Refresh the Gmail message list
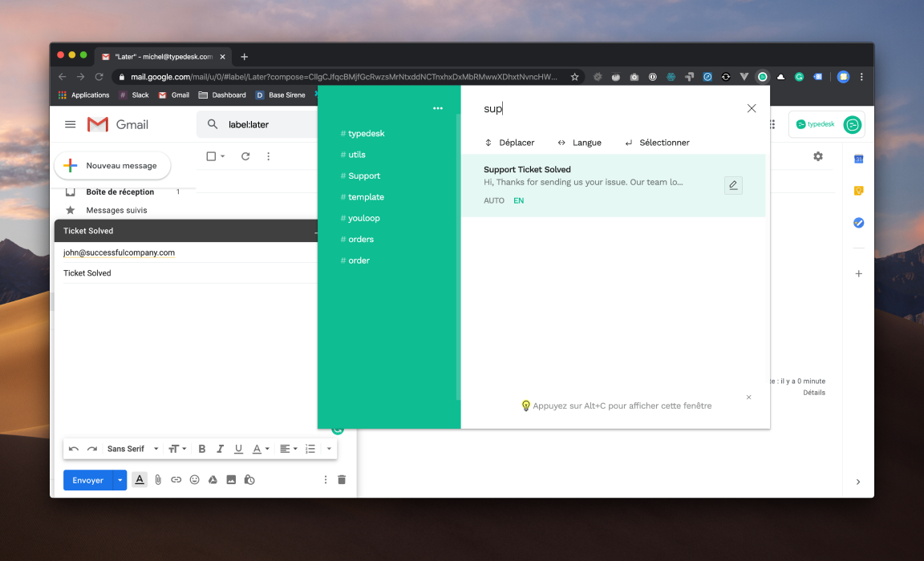 click(x=245, y=156)
